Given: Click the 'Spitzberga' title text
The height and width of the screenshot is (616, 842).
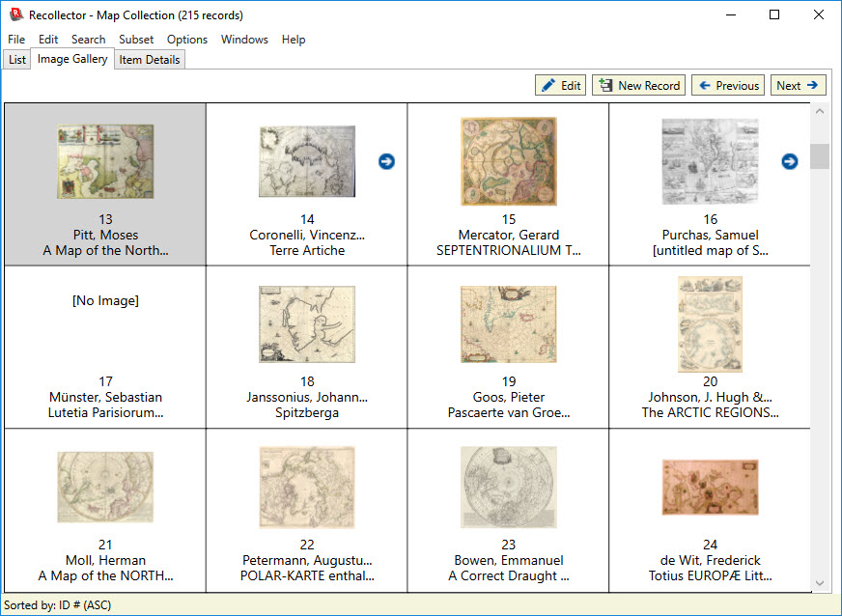Looking at the screenshot, I should pos(307,412).
